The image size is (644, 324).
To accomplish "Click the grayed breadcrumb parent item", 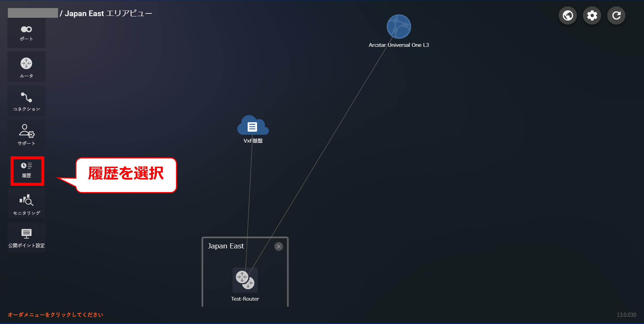I will click(x=33, y=13).
